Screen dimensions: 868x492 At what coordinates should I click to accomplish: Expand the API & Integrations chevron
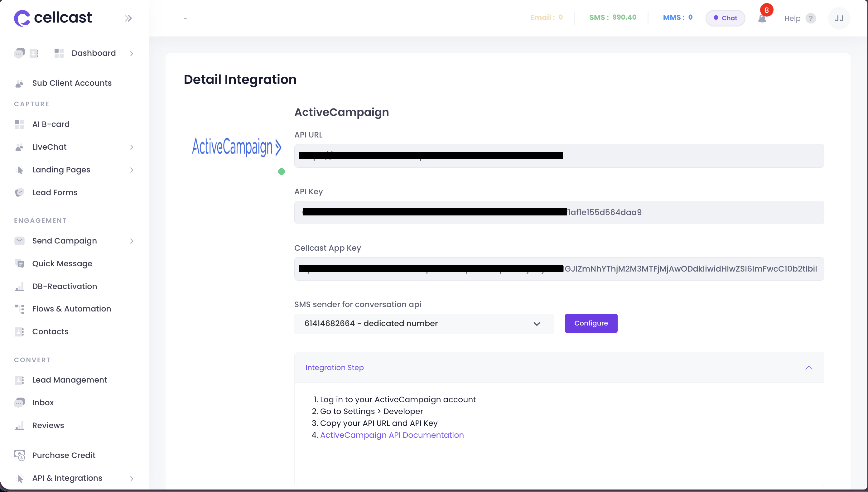click(132, 479)
